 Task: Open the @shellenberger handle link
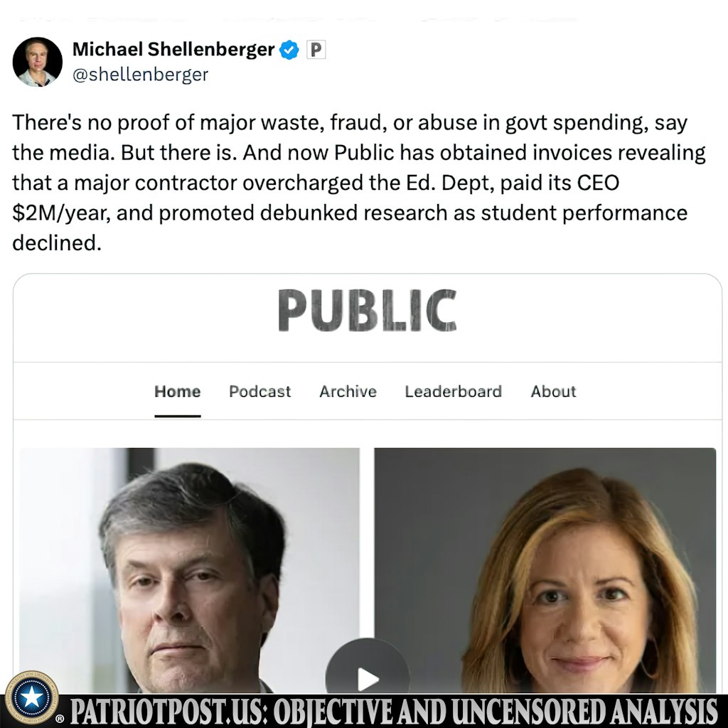(140, 74)
